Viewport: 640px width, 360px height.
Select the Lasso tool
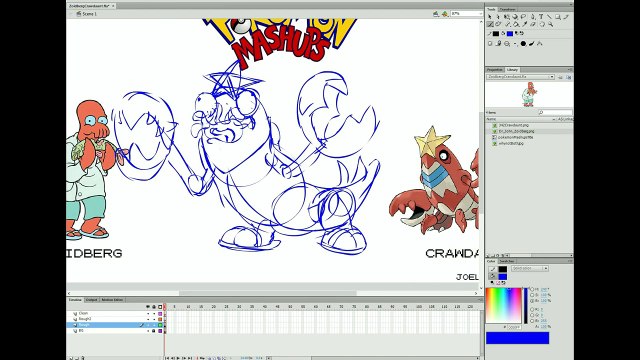(x=523, y=16)
